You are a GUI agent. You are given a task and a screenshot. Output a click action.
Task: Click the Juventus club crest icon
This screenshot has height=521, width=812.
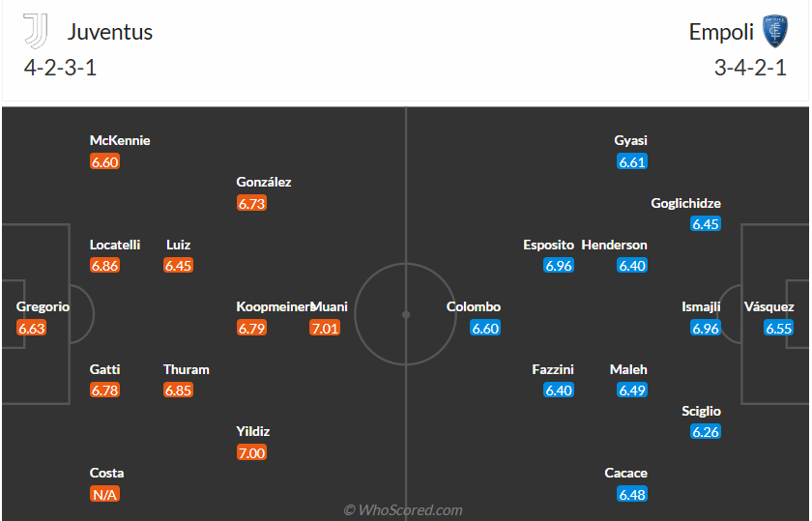coord(36,31)
